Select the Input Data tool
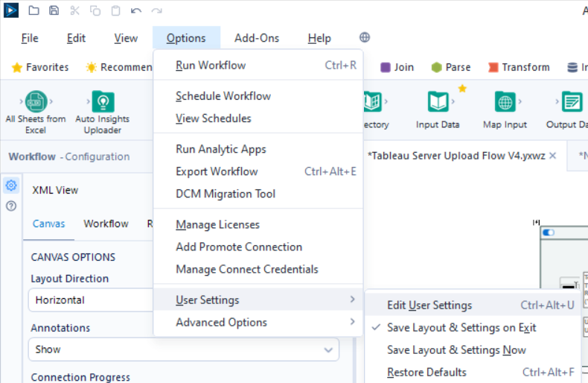 438,110
